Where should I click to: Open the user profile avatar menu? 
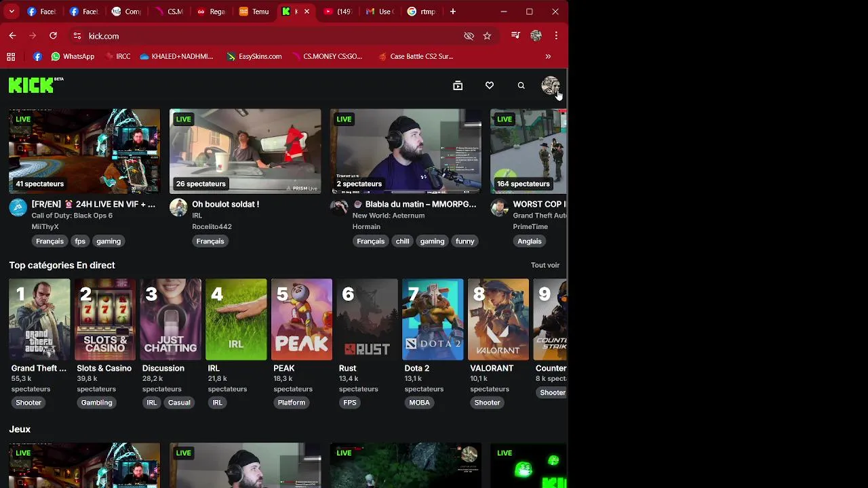550,85
